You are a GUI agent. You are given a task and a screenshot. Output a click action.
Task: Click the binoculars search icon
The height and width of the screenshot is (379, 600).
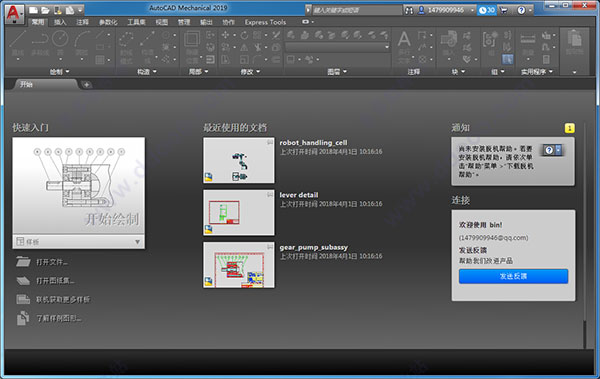click(409, 10)
